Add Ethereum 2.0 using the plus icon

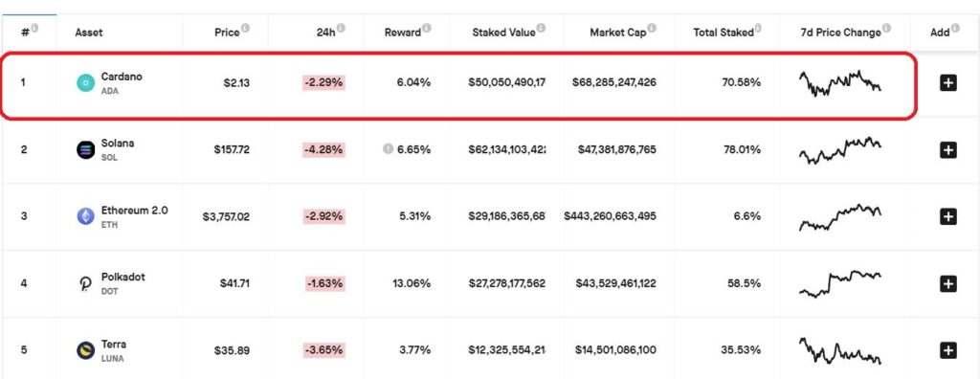(948, 216)
